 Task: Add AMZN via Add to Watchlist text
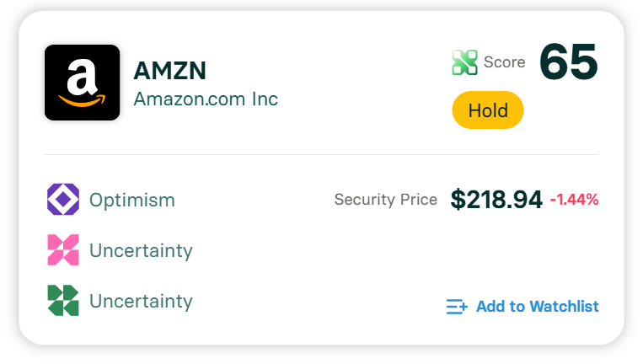pos(537,307)
